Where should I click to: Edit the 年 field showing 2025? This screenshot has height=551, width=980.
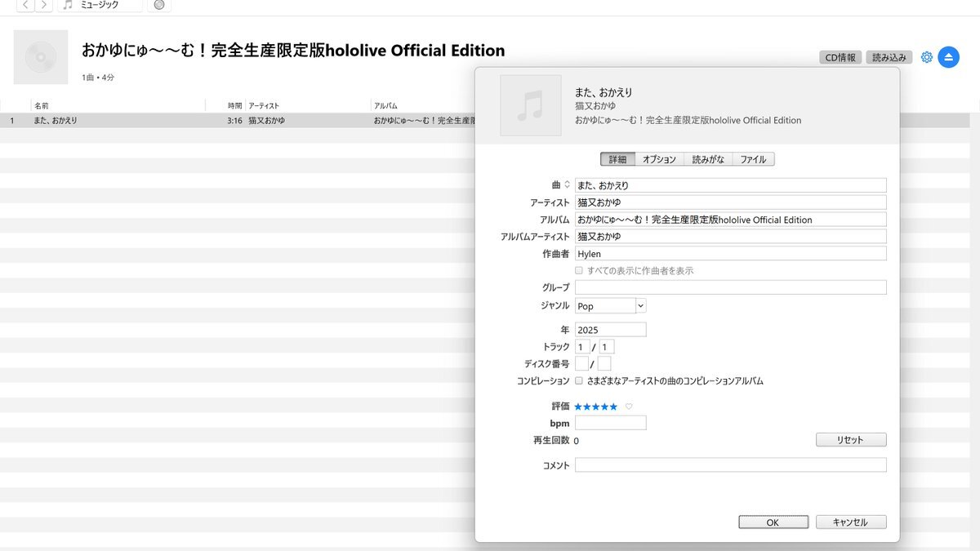[610, 330]
